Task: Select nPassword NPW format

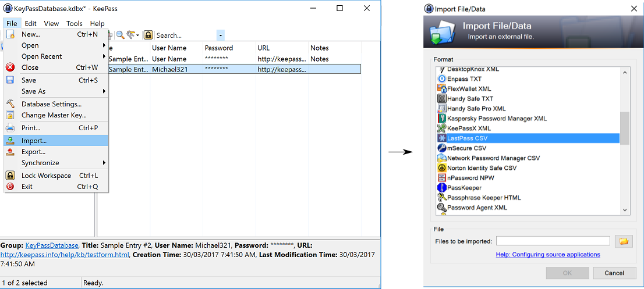Action: click(470, 178)
